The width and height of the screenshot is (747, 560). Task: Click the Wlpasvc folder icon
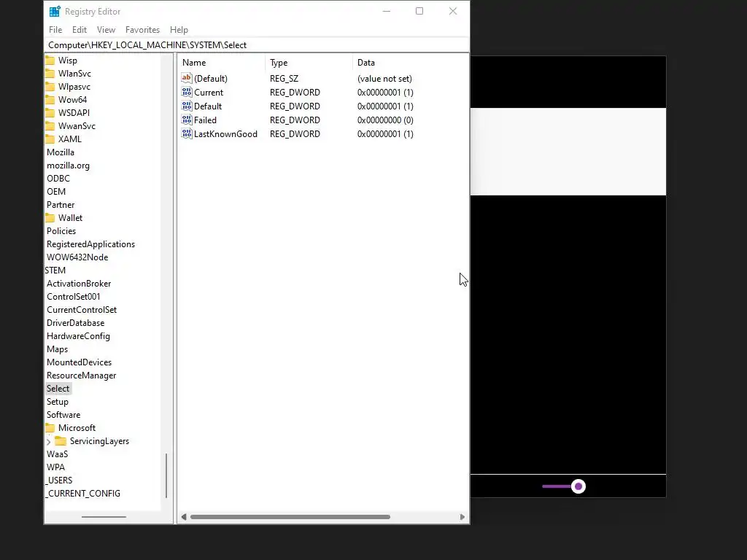[x=50, y=87]
